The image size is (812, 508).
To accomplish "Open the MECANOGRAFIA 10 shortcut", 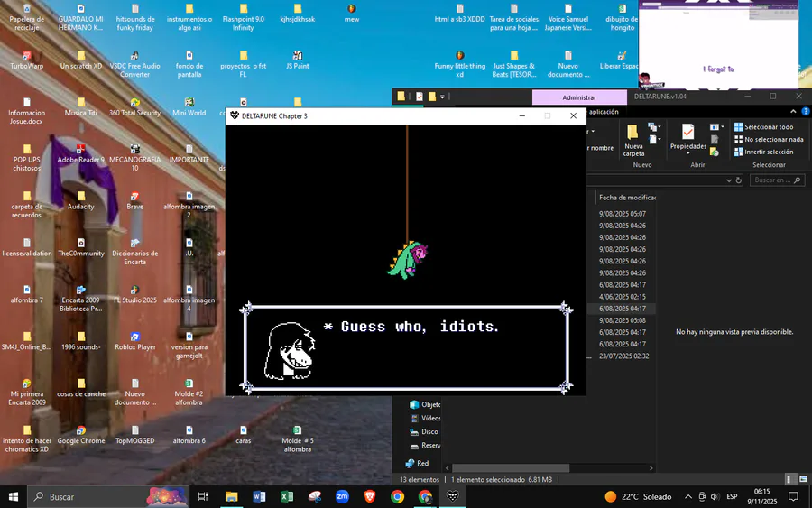I will [x=134, y=158].
